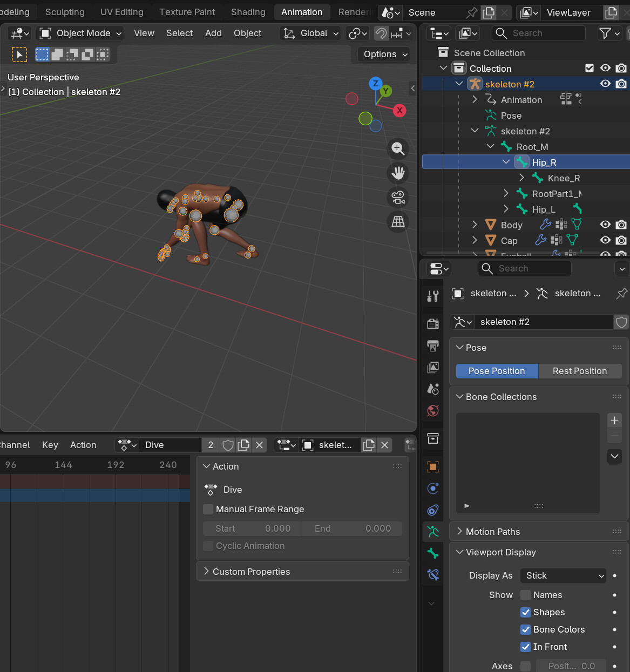
Task: Click the viewport zoom magnifier icon
Action: coord(398,148)
